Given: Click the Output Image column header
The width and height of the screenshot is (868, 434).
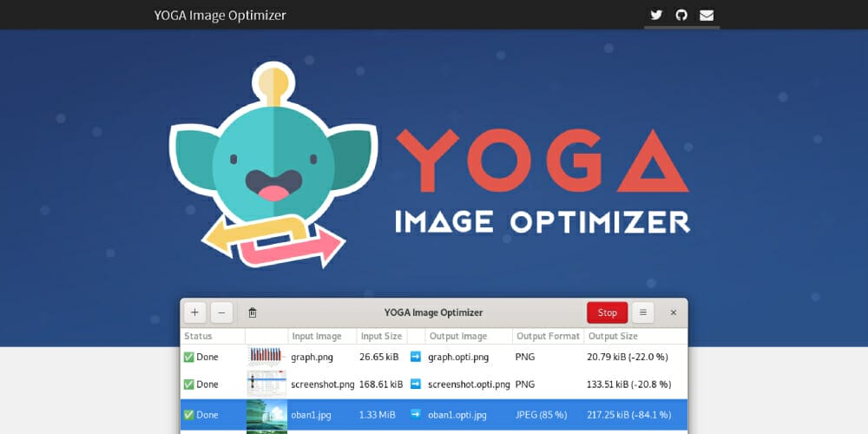Looking at the screenshot, I should (x=469, y=336).
